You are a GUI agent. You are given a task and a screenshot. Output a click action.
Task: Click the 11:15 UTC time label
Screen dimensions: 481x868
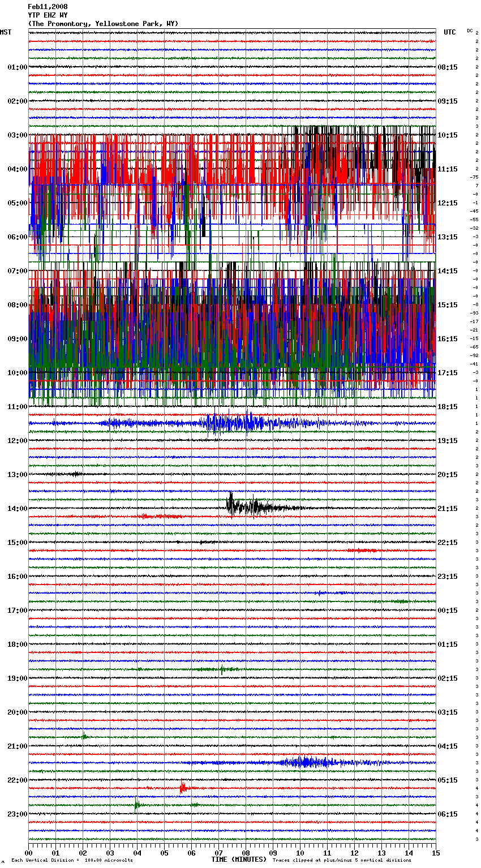click(x=448, y=169)
